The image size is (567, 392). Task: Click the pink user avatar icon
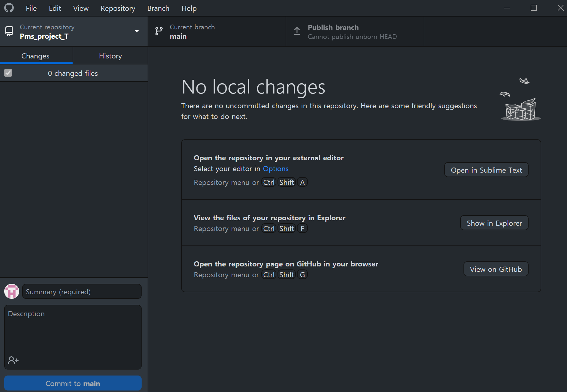[12, 291]
